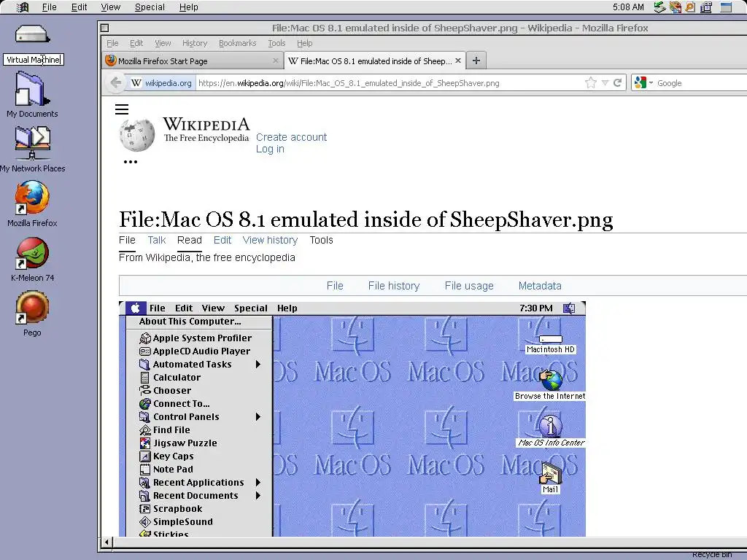Click Create account link
The width and height of the screenshot is (747, 560).
pyautogui.click(x=291, y=137)
